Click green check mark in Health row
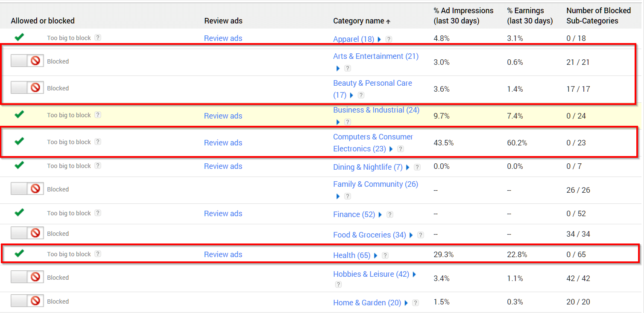 19,254
